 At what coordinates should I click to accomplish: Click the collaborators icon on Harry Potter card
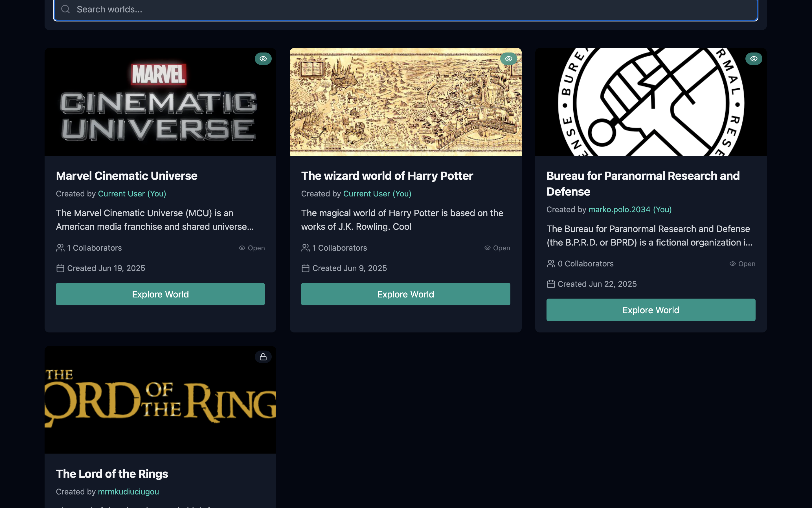click(x=306, y=248)
